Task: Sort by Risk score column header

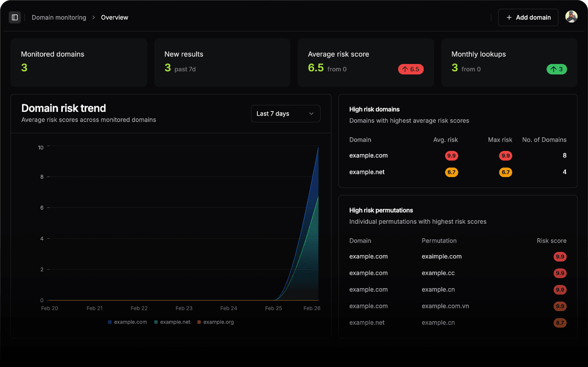Action: [x=551, y=241]
